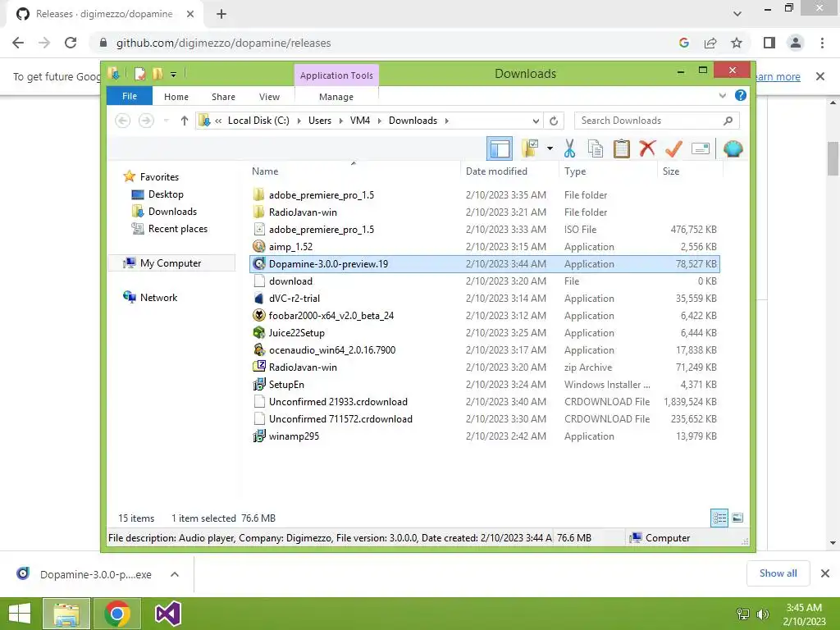Open the recent locations dropdown arrow

point(166,121)
